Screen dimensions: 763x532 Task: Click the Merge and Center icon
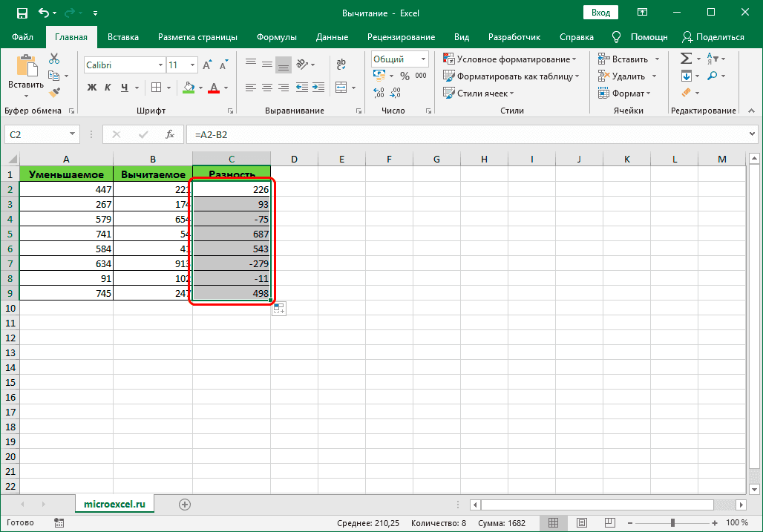pyautogui.click(x=340, y=88)
